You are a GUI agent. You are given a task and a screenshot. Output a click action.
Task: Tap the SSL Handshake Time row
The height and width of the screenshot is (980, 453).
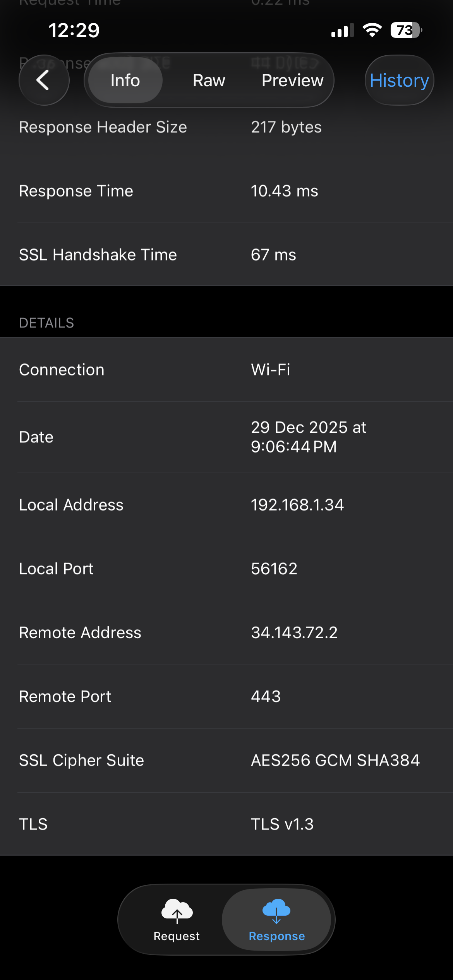(x=155, y=254)
